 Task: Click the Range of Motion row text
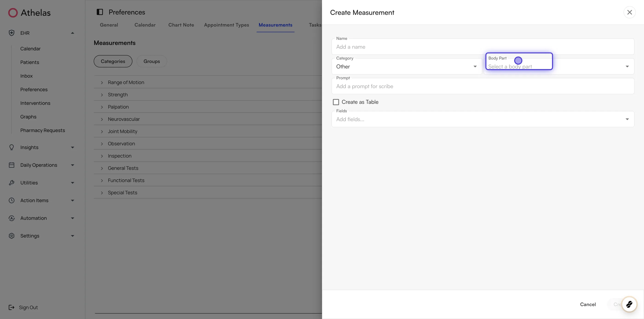pyautogui.click(x=126, y=82)
